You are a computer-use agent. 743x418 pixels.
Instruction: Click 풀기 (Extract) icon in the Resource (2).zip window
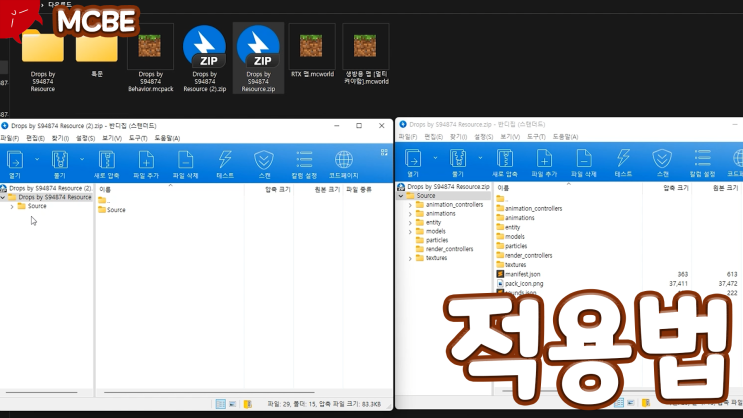click(60, 160)
